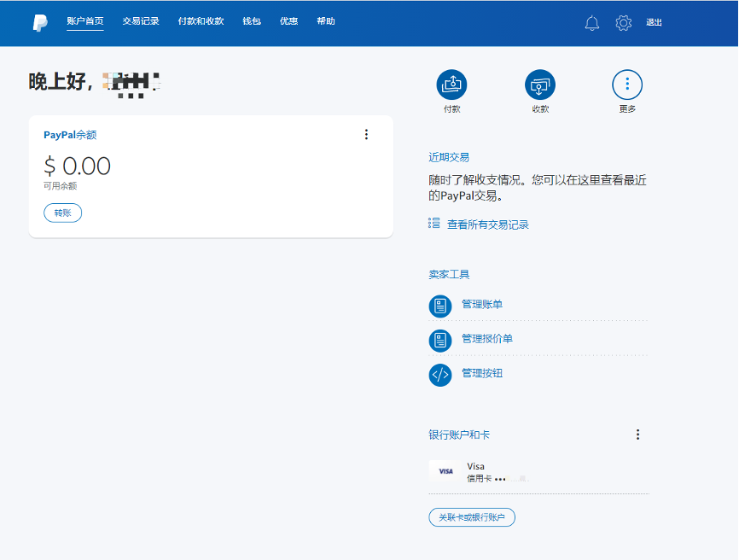Click the PayPal logo in header
This screenshot has width=739, height=560.
tap(40, 23)
